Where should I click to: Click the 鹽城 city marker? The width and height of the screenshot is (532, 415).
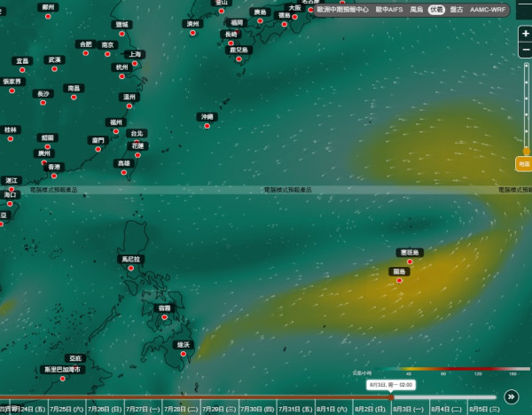tap(121, 34)
